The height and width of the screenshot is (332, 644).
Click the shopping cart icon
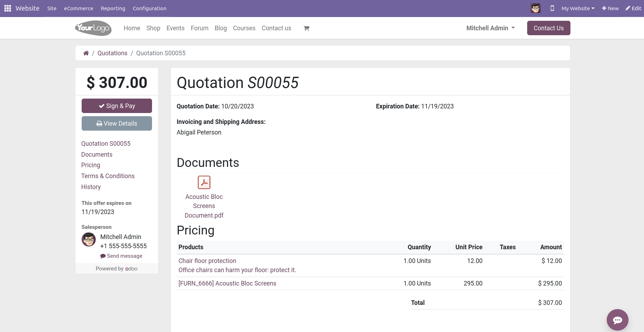coord(306,28)
